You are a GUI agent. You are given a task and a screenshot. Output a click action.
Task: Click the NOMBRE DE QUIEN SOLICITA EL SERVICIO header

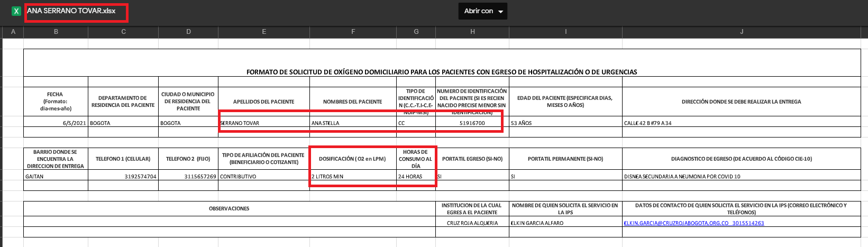point(565,209)
